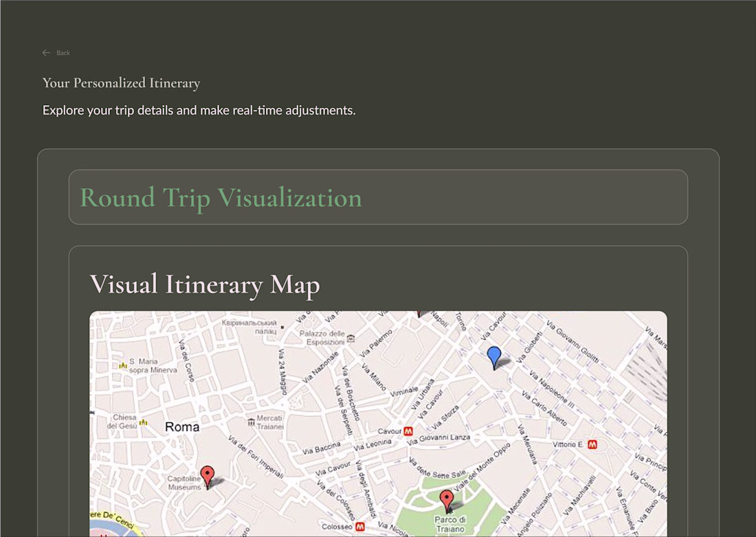Click the Explore your trip details subtitle
This screenshot has width=756, height=537.
[x=199, y=111]
